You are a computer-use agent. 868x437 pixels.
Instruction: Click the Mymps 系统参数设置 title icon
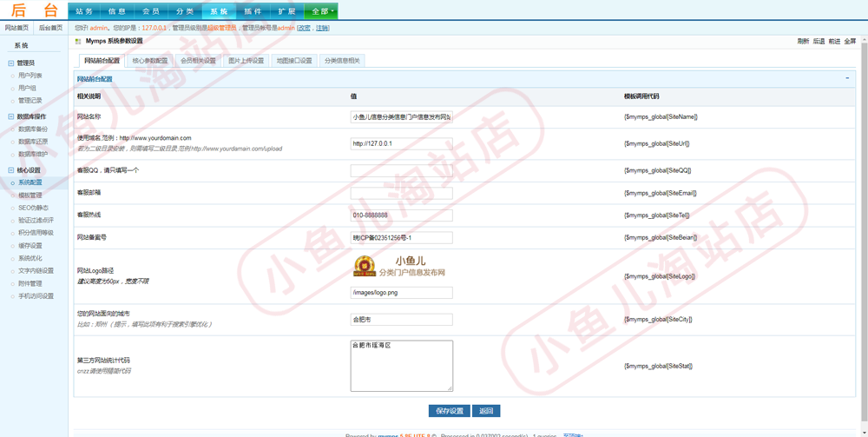coord(78,41)
